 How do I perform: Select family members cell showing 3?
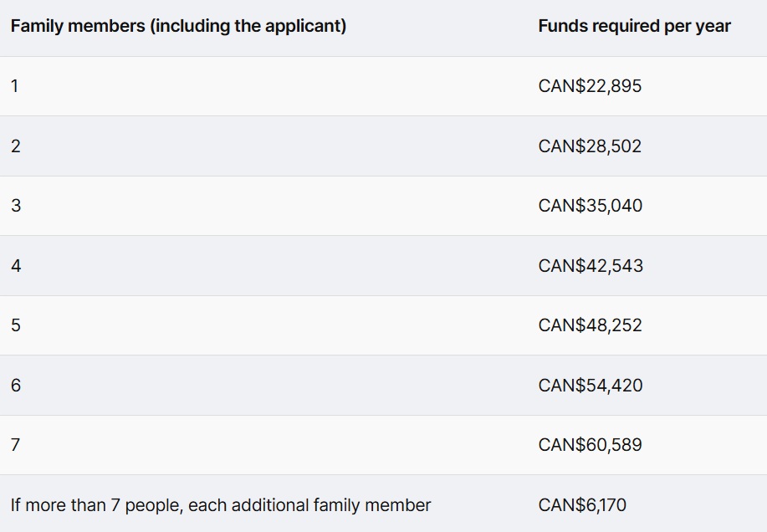(16, 206)
